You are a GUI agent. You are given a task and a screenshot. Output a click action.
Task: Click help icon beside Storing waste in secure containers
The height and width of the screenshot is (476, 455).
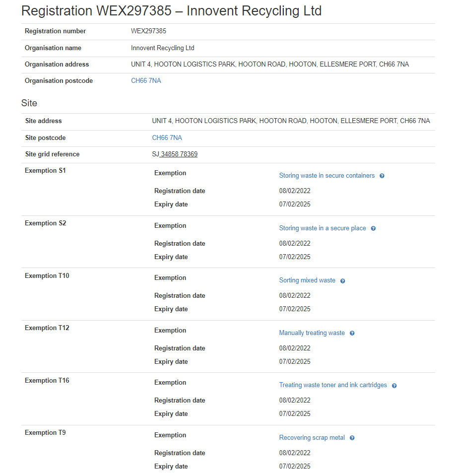(382, 176)
